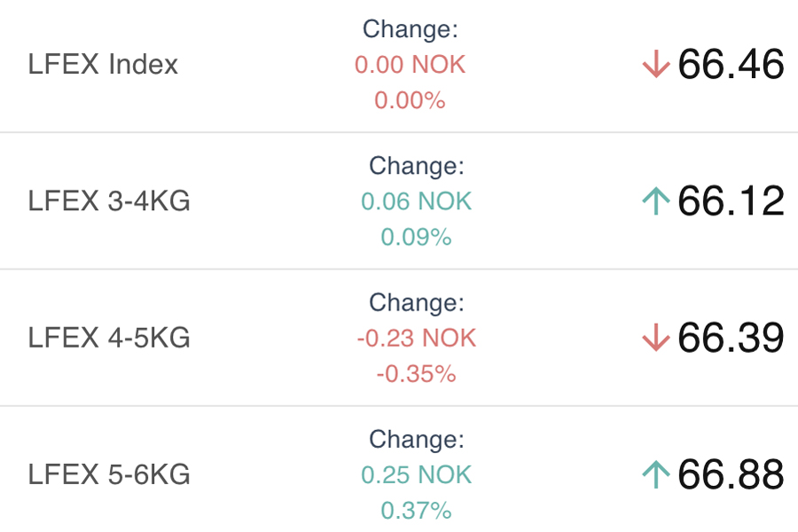The width and height of the screenshot is (798, 532).
Task: Click the 66.12 price value
Action: (x=731, y=201)
